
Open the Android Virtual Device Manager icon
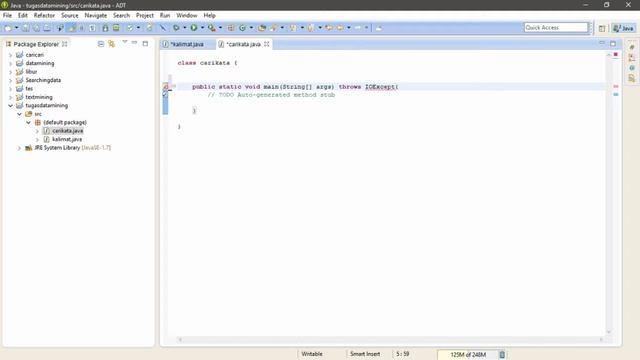pyautogui.click(x=116, y=28)
